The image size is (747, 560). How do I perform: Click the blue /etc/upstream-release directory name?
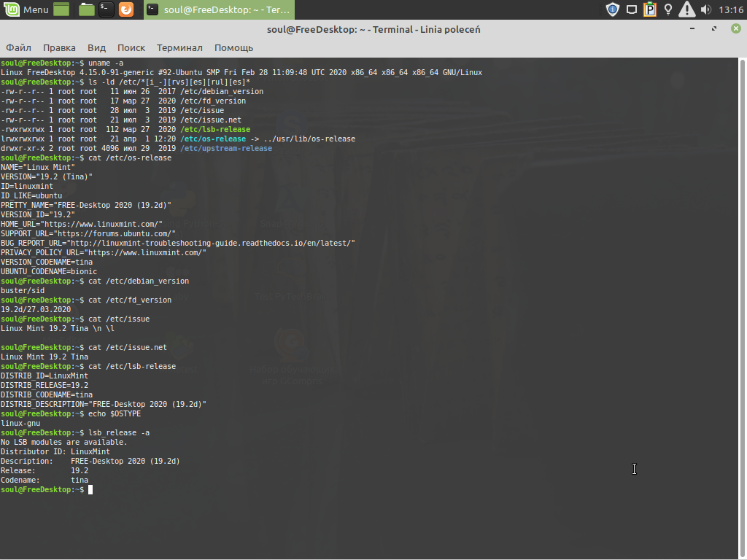click(226, 149)
